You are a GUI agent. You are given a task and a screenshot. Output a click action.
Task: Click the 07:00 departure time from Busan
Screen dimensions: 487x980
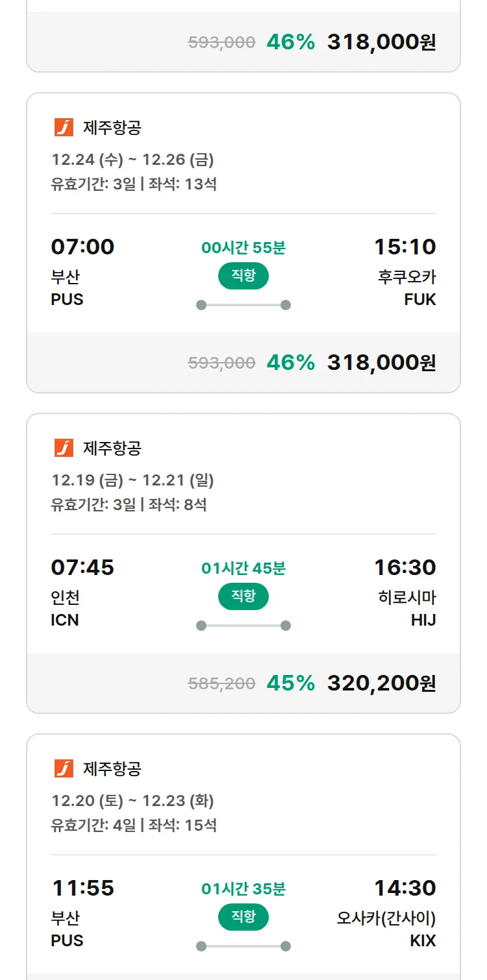[82, 247]
